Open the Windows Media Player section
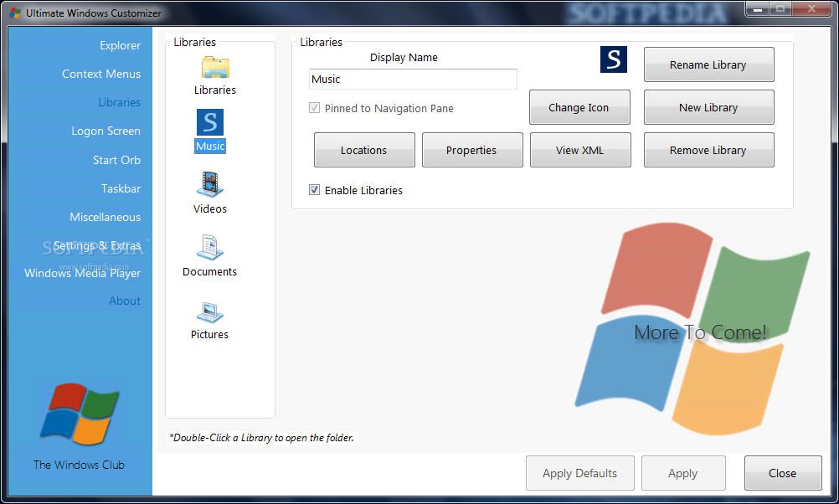This screenshot has width=839, height=504. click(82, 274)
